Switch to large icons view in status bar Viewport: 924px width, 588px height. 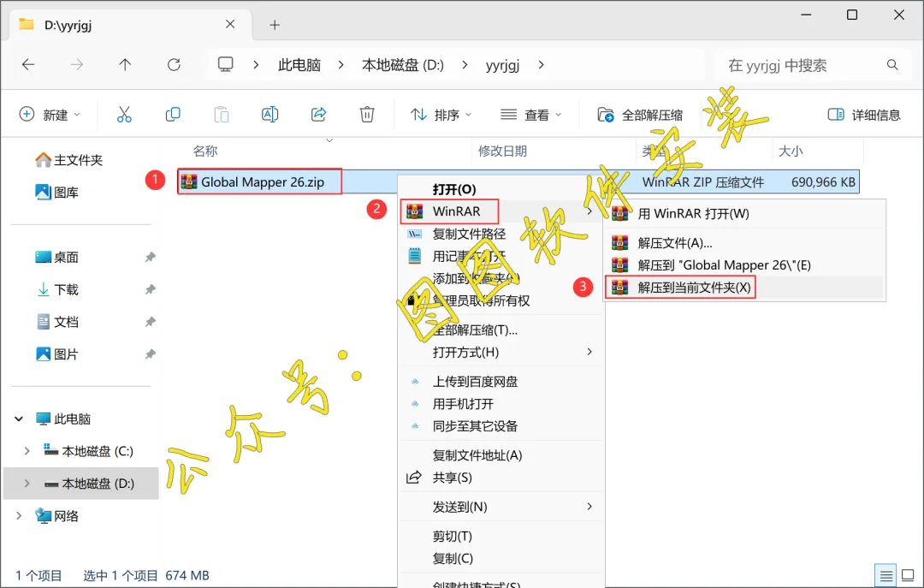pos(908,575)
